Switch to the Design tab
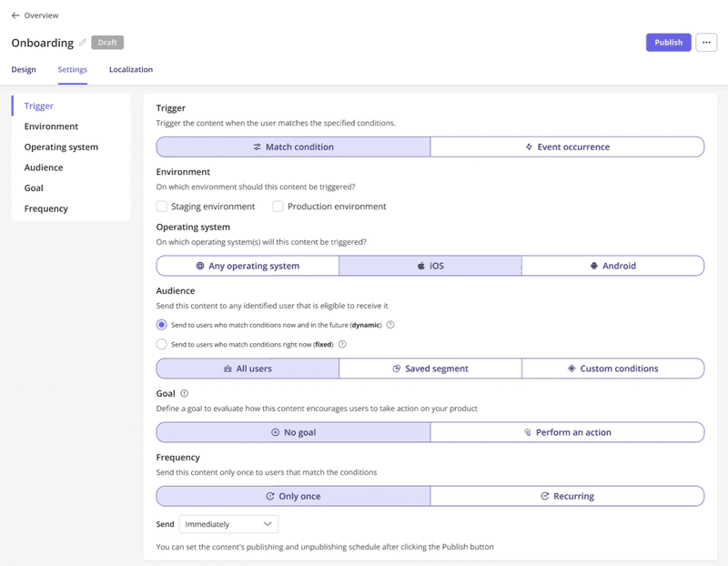728x566 pixels. tap(23, 69)
